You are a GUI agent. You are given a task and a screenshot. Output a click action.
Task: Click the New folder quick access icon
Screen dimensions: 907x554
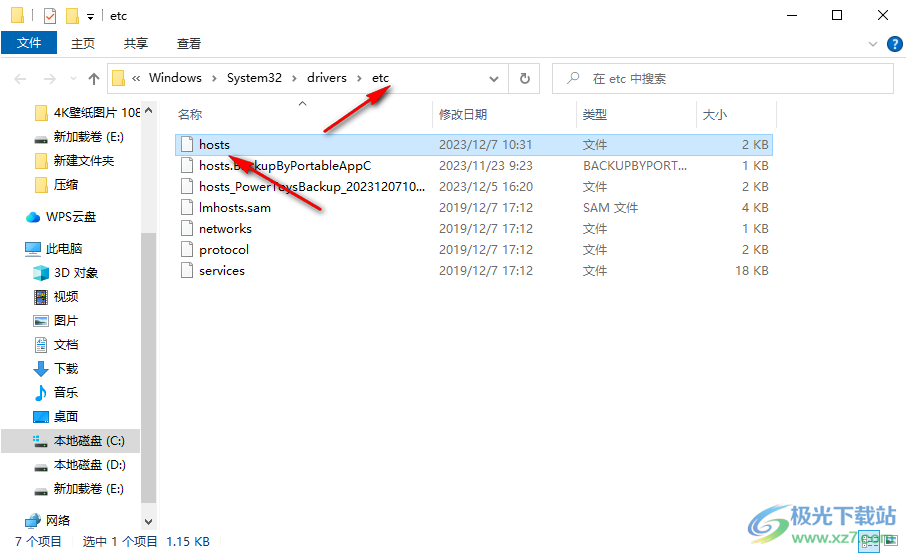point(72,16)
